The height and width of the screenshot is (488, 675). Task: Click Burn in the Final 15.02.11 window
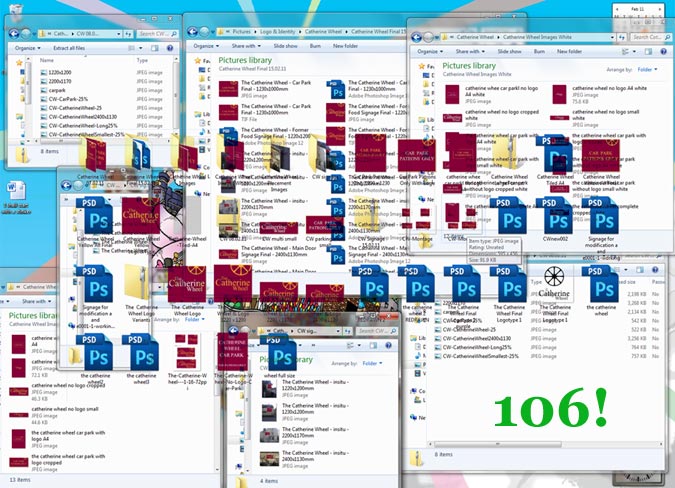coord(315,46)
